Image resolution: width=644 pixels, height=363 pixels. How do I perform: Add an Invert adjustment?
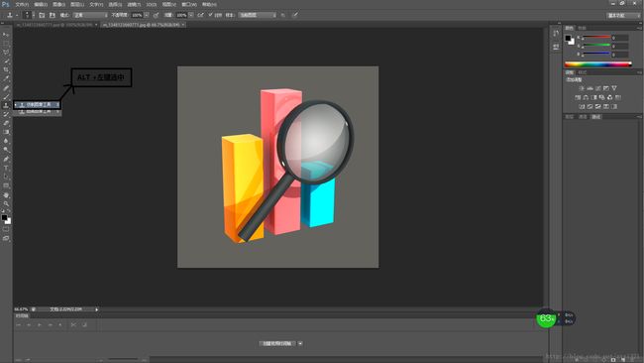click(582, 106)
